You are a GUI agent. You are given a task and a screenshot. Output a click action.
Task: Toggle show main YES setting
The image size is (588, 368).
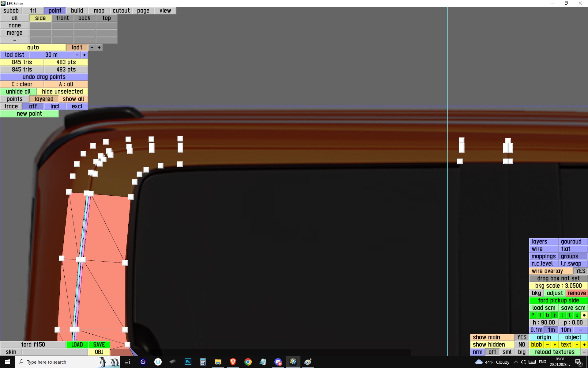coord(522,337)
